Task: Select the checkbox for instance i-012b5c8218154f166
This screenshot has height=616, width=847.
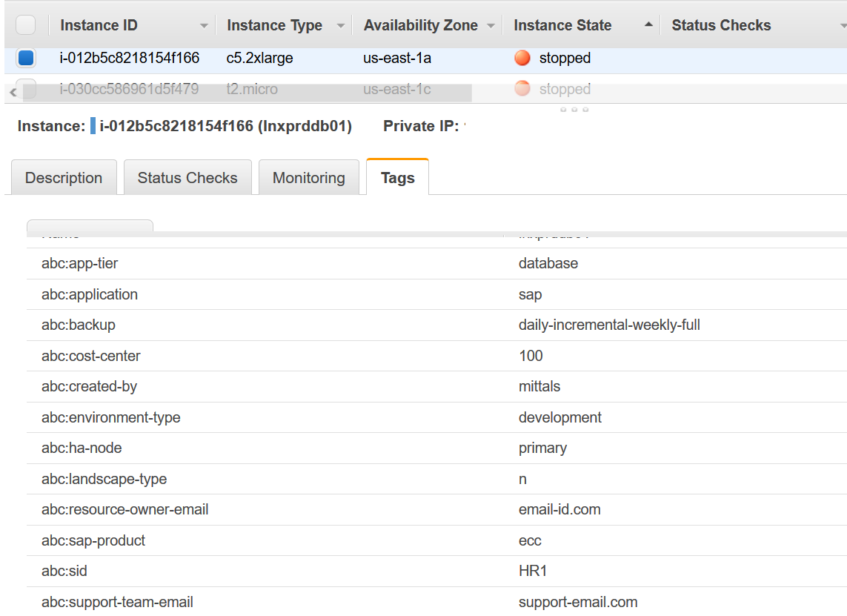Action: pyautogui.click(x=27, y=58)
